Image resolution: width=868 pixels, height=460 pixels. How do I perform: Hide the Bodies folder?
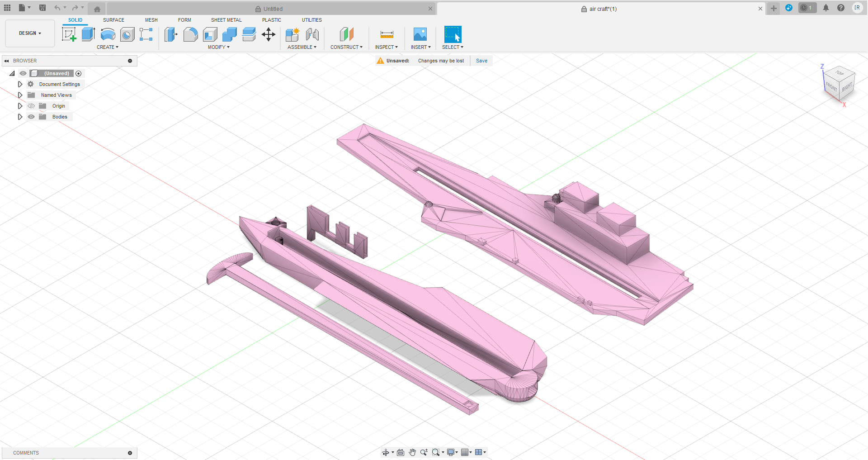coord(31,117)
